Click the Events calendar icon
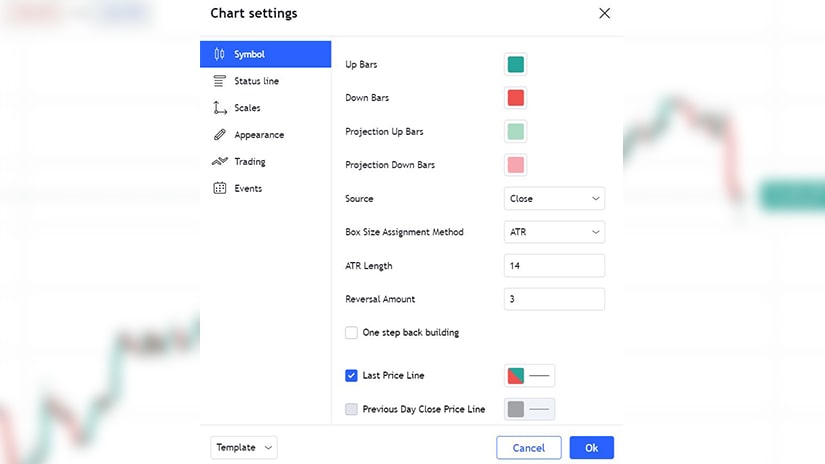 point(219,188)
